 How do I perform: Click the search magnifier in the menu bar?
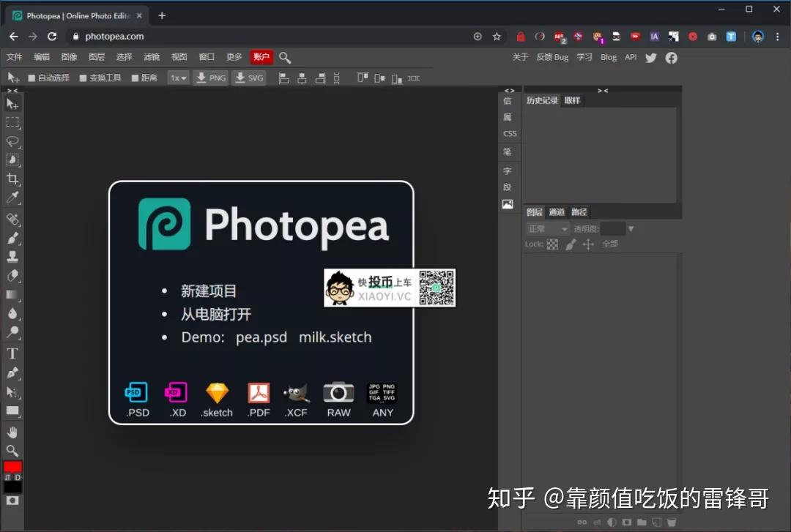coord(285,58)
